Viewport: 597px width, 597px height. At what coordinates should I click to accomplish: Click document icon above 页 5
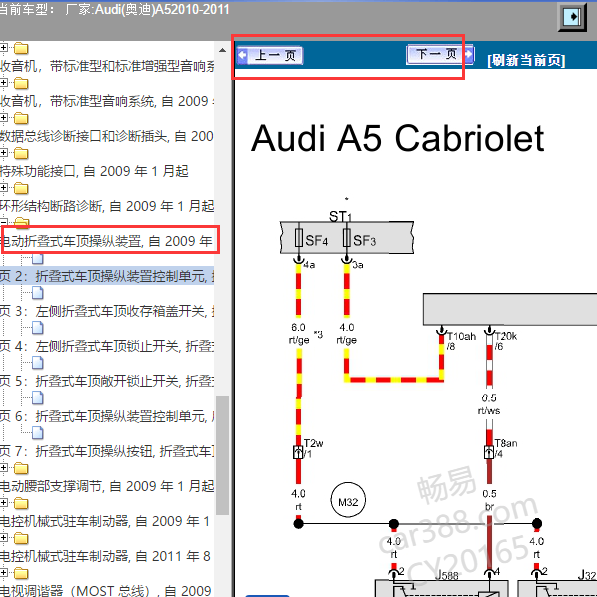[x=37, y=363]
